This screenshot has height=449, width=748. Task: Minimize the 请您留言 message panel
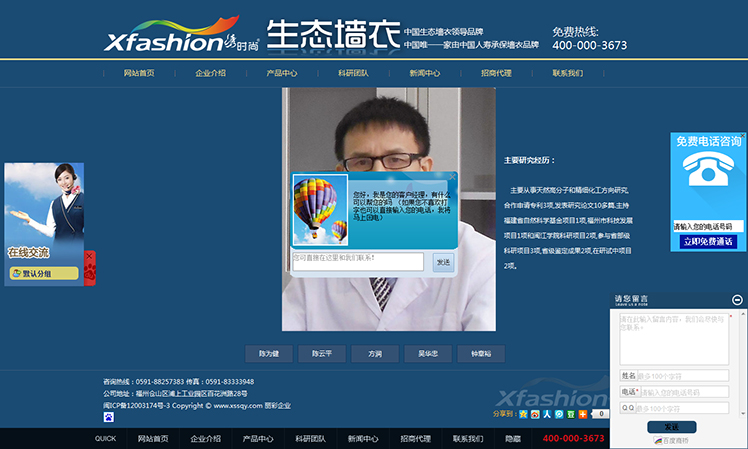[x=737, y=300]
